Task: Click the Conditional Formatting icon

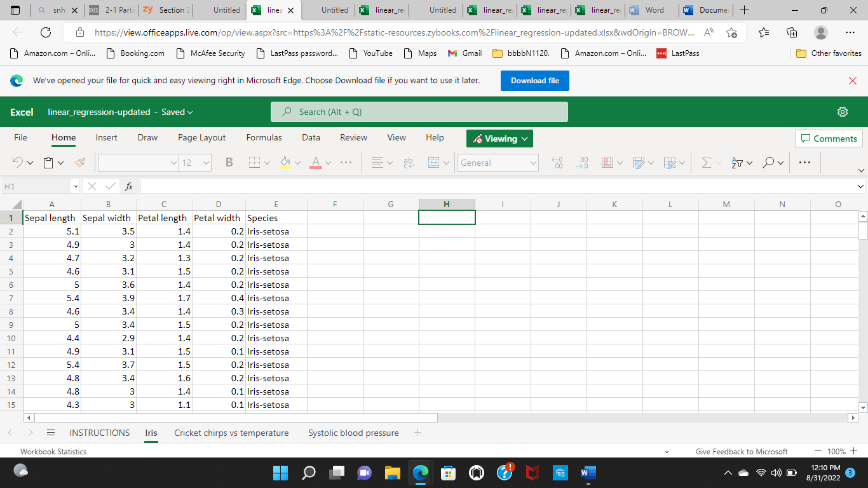Action: point(607,163)
